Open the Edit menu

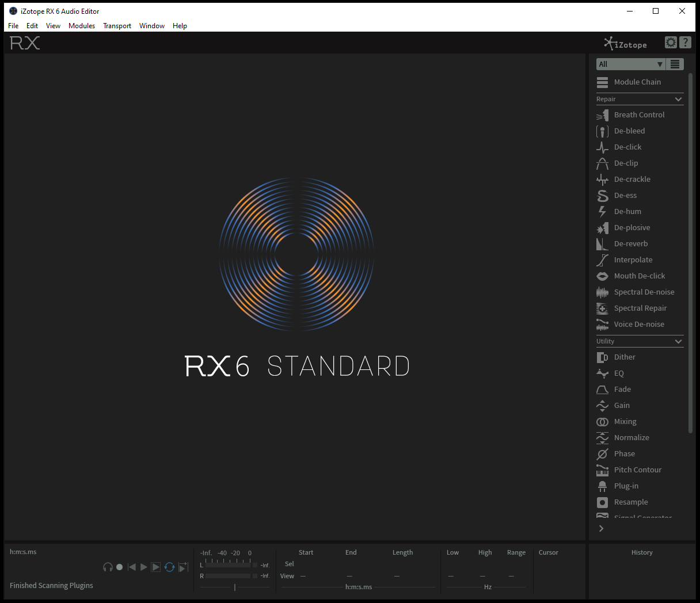pyautogui.click(x=32, y=26)
